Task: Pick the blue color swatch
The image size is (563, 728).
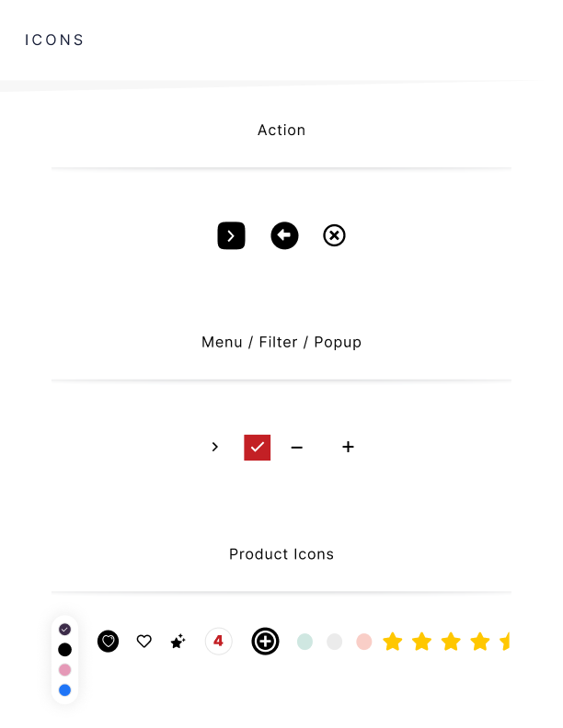Action: pos(64,690)
